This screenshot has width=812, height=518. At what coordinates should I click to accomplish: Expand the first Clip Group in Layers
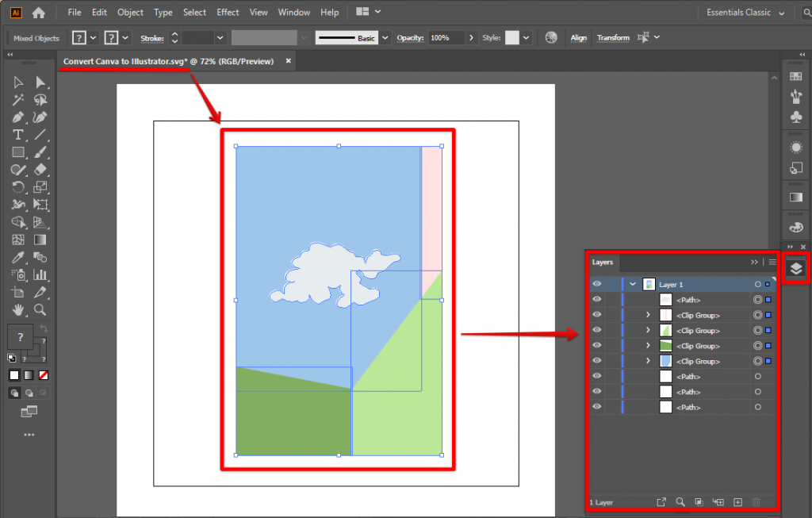click(x=648, y=315)
